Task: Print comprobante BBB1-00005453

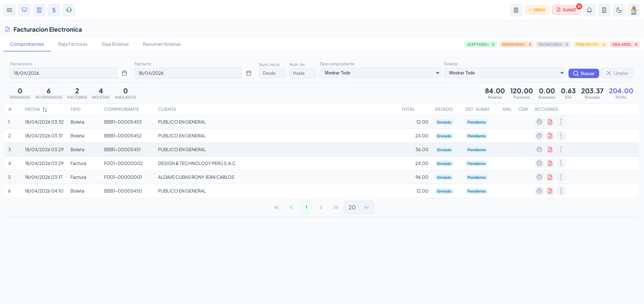Action: (539, 122)
